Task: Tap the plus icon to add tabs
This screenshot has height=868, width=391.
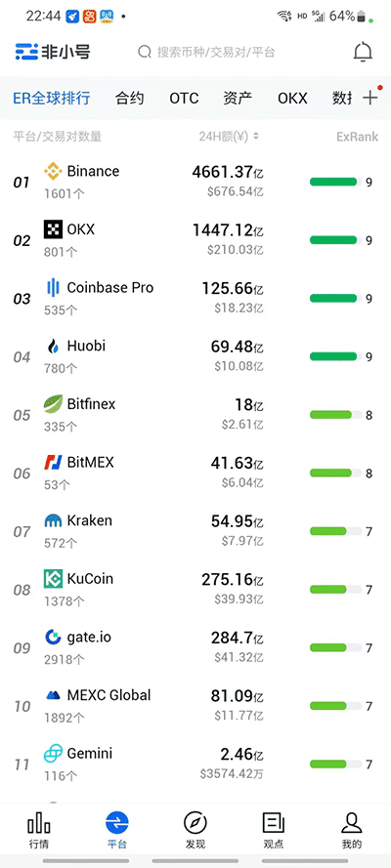Action: (x=369, y=98)
